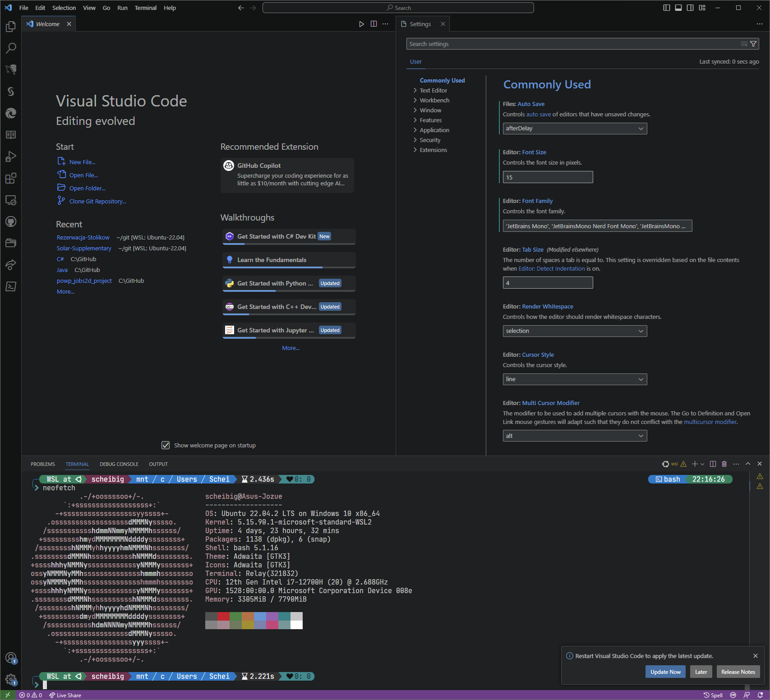
Task: Toggle panel layout icon in title bar
Action: point(678,8)
